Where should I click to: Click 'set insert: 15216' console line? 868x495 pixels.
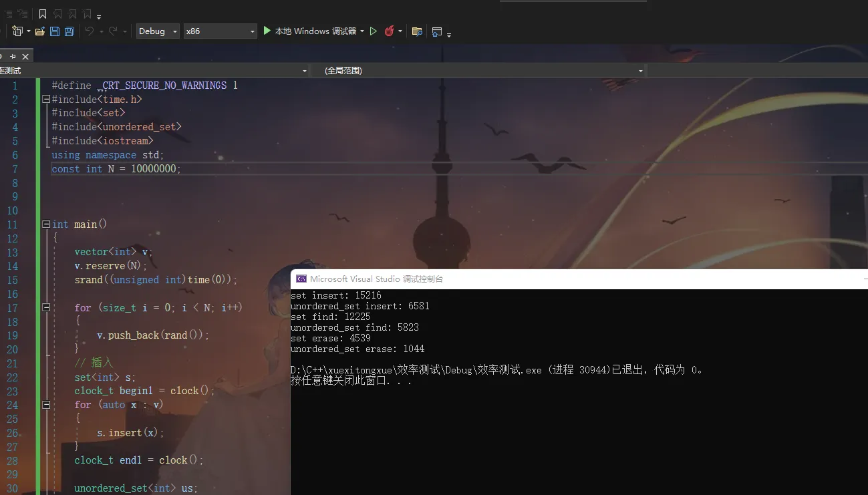click(x=336, y=295)
